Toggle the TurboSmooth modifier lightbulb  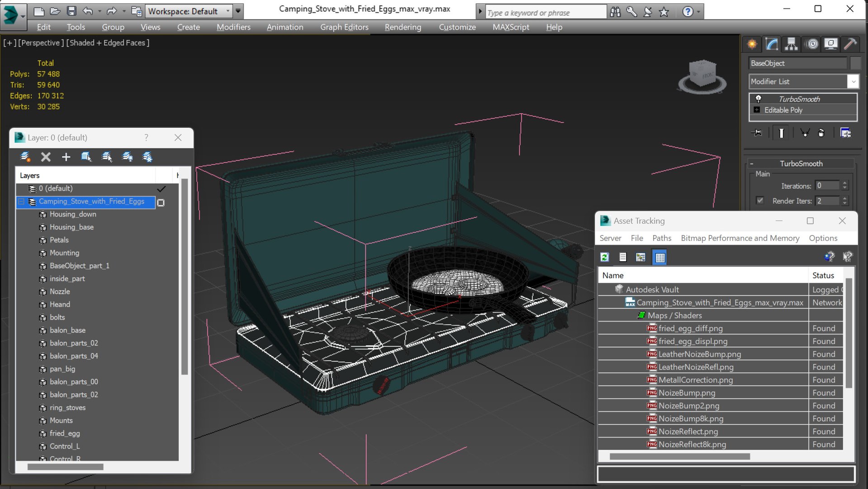tap(759, 99)
